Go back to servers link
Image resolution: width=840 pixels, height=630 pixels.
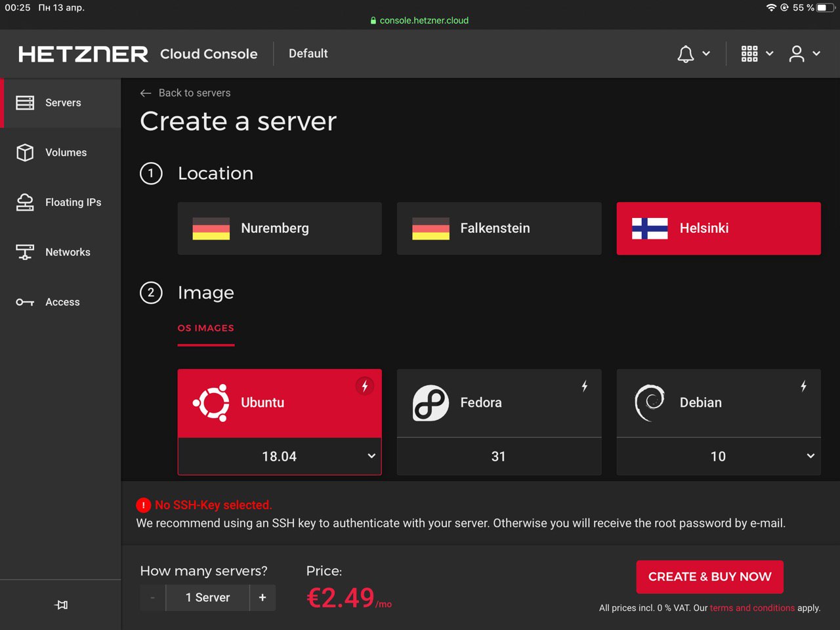click(194, 93)
